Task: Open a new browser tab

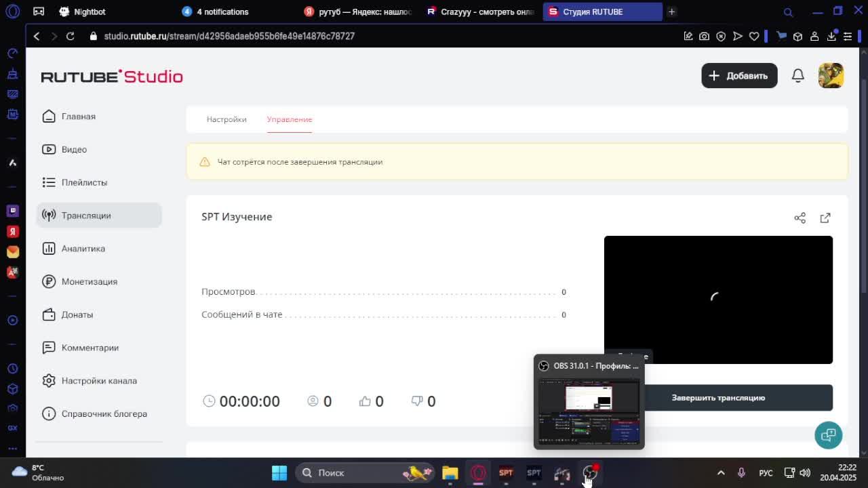Action: [x=671, y=12]
